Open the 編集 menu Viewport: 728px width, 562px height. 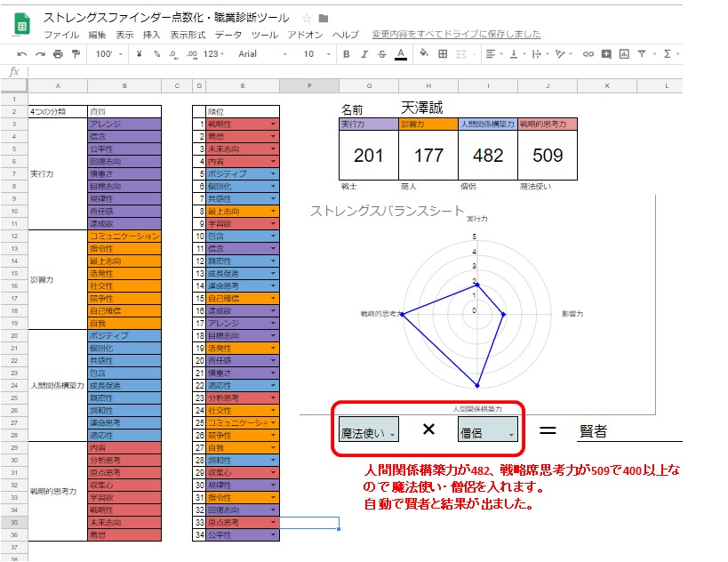[97, 35]
